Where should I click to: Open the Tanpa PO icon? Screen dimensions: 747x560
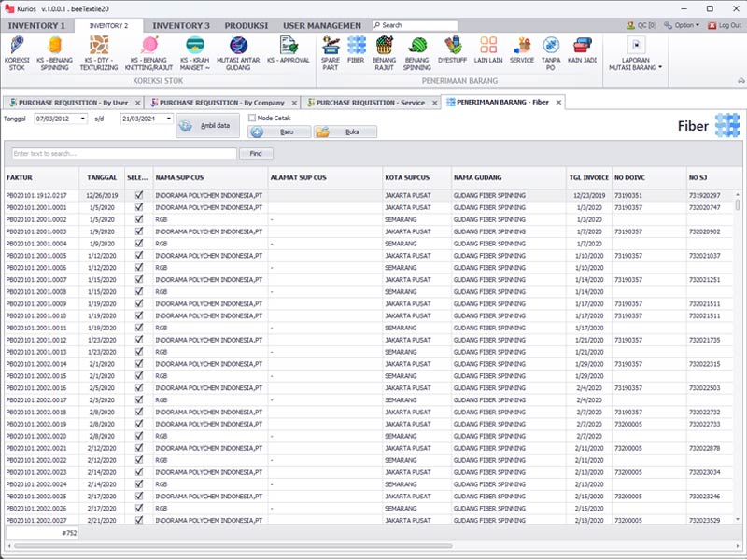pos(551,49)
